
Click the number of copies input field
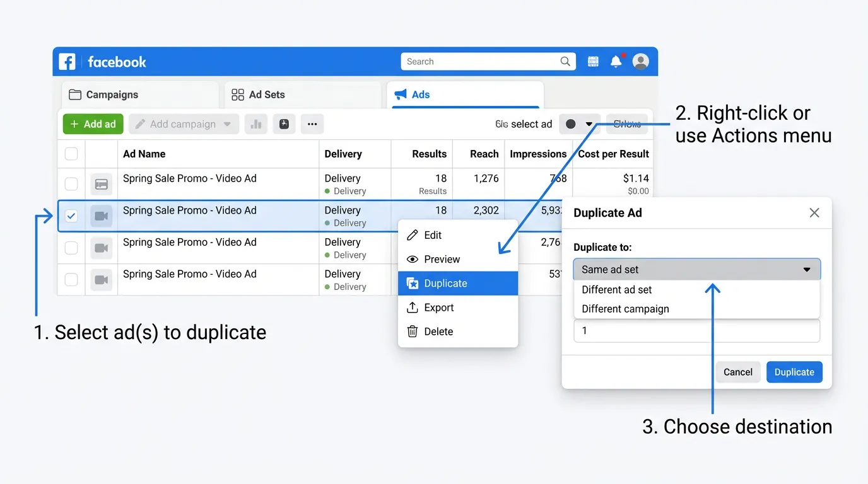pyautogui.click(x=696, y=331)
